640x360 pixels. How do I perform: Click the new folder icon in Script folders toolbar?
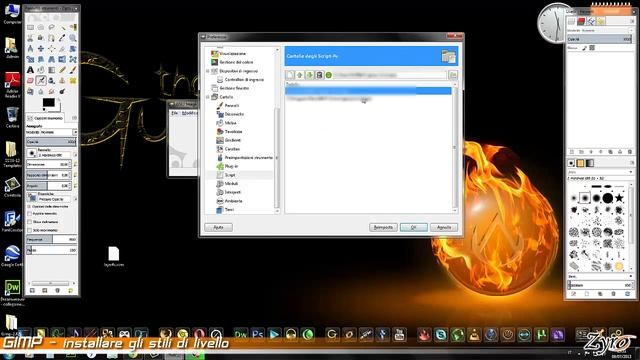click(290, 75)
